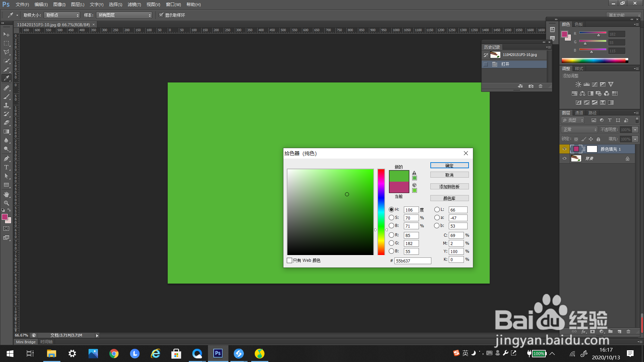Select the S saturation radio button
The image size is (644, 362).
[x=391, y=218]
